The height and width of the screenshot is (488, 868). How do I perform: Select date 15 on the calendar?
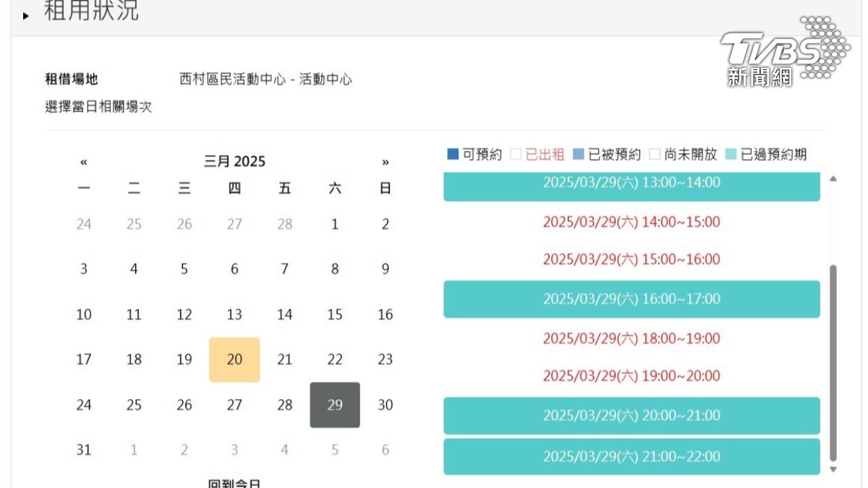click(334, 314)
